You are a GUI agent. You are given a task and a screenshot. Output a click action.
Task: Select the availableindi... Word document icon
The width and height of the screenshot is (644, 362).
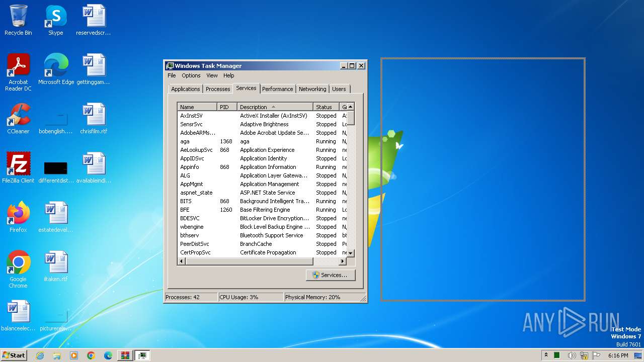click(x=94, y=168)
